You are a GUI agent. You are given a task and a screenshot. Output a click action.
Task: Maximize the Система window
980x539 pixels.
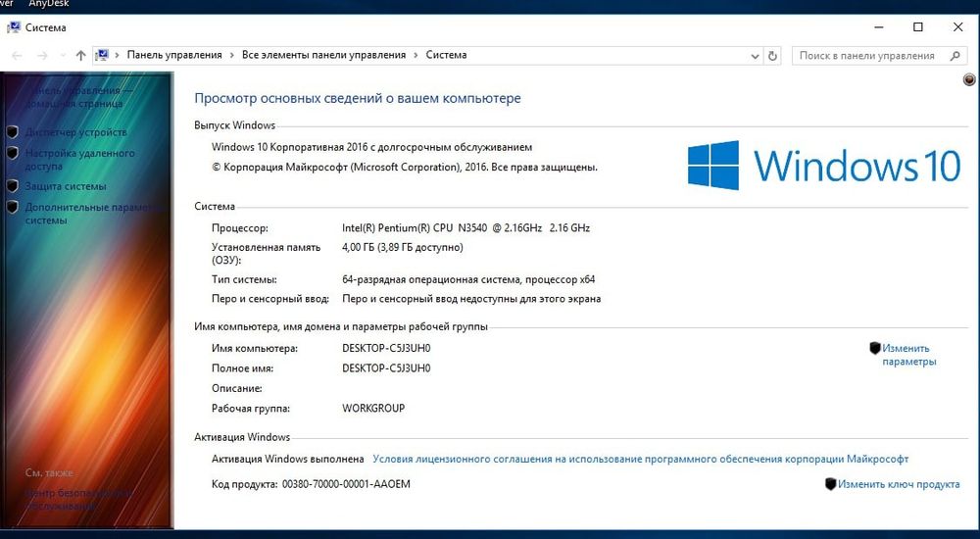[x=918, y=26]
